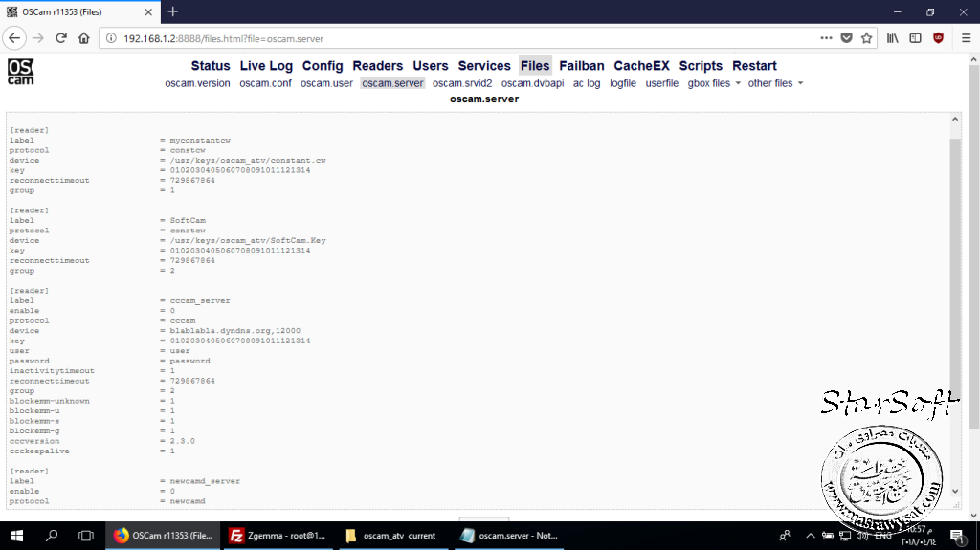Click the blablabla.dyndns.org,12000 device value
The height and width of the screenshot is (550, 980).
click(235, 331)
